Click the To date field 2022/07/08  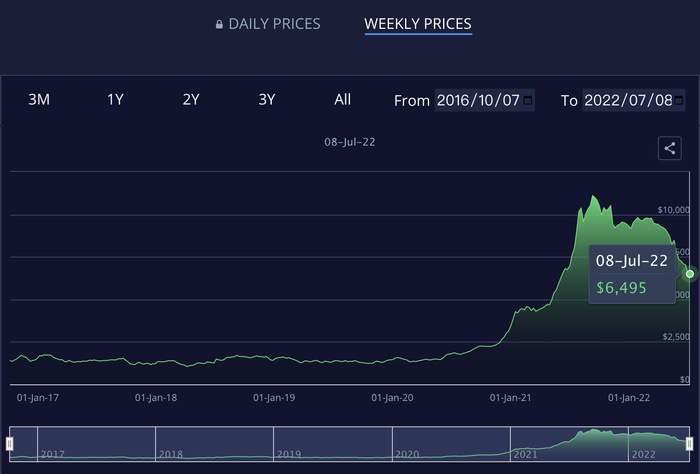click(x=633, y=100)
